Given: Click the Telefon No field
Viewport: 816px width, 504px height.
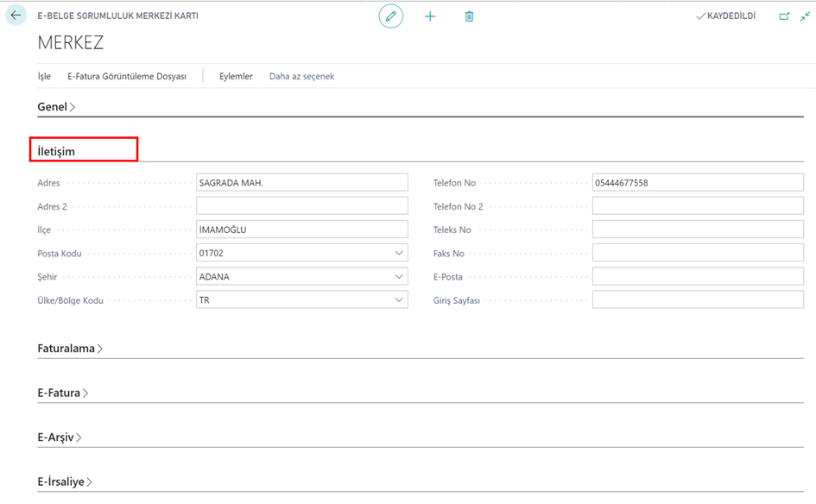Looking at the screenshot, I should pyautogui.click(x=698, y=183).
